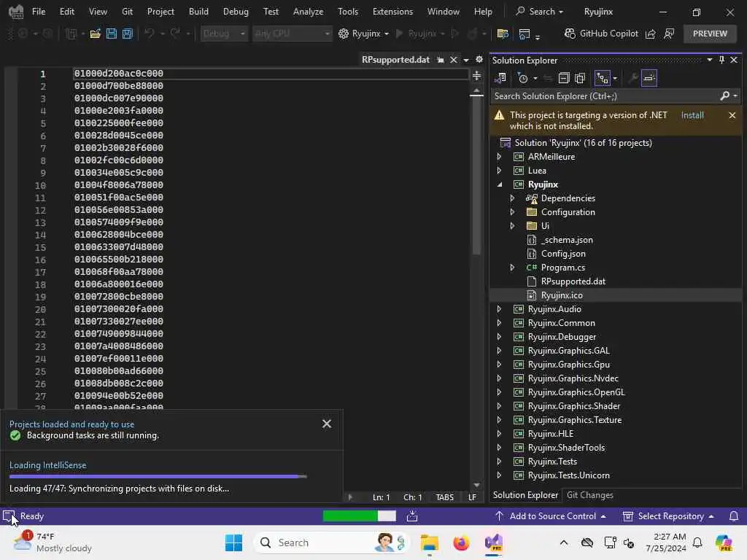The height and width of the screenshot is (560, 747).
Task: Click the folder view icon in main toolbar
Action: [502, 34]
